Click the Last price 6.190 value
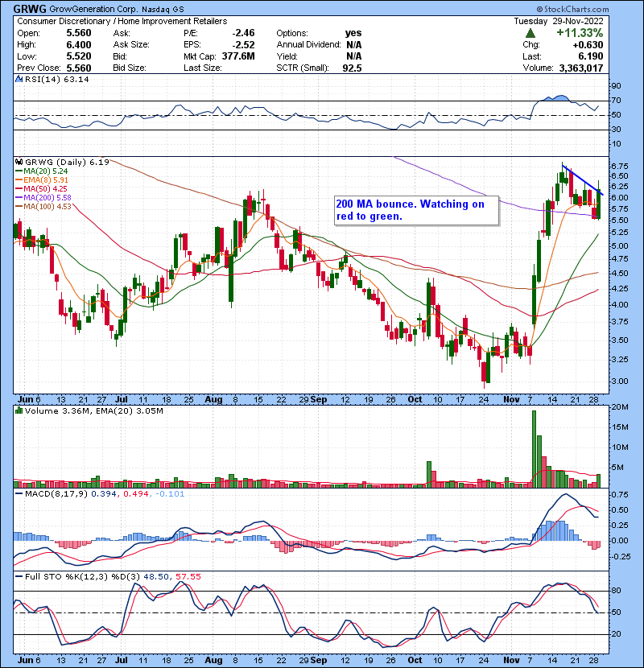 click(590, 56)
